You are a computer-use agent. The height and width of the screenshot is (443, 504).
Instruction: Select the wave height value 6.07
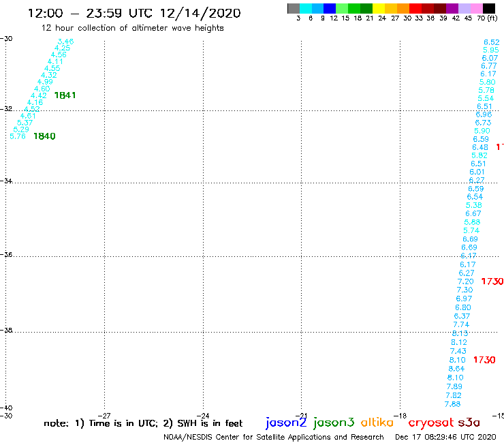tap(490, 58)
